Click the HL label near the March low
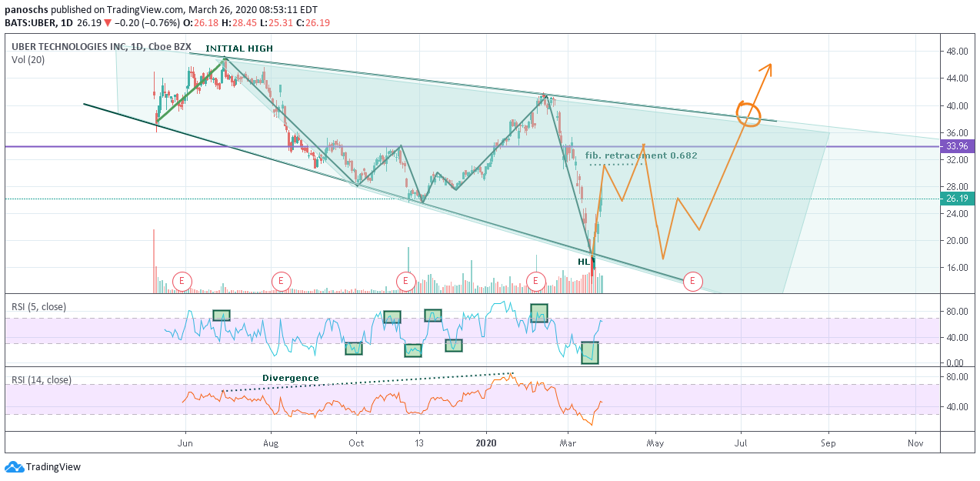Screen dimensions: 980x481 pos(584,262)
